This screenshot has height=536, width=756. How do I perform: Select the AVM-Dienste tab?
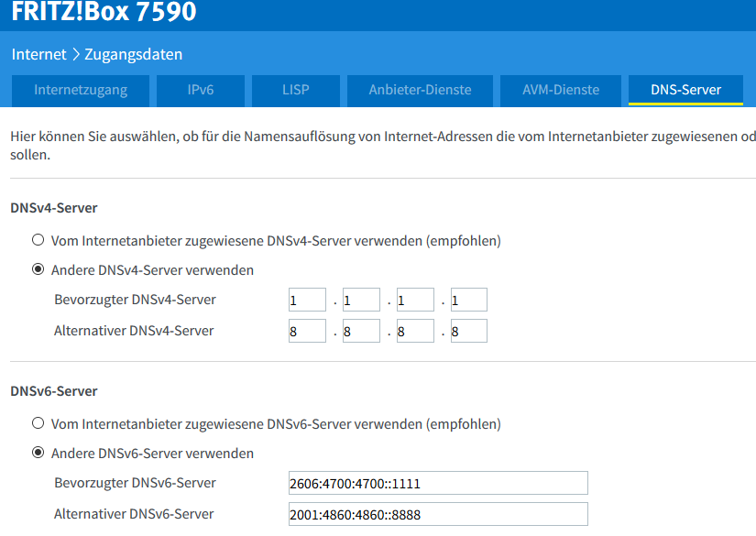(561, 90)
